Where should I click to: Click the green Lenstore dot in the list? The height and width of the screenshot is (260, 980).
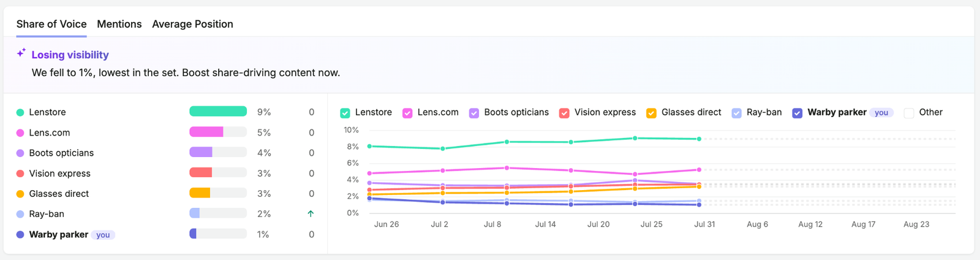click(20, 112)
